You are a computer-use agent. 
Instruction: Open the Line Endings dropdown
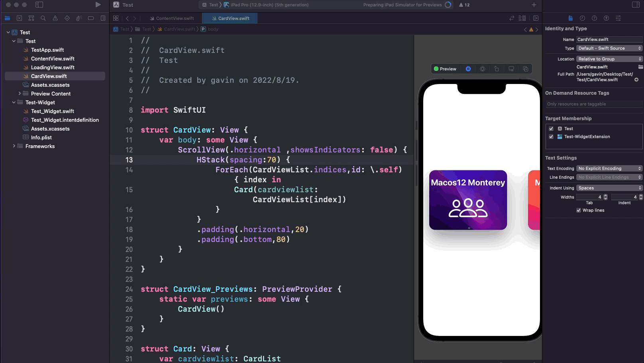tap(609, 177)
